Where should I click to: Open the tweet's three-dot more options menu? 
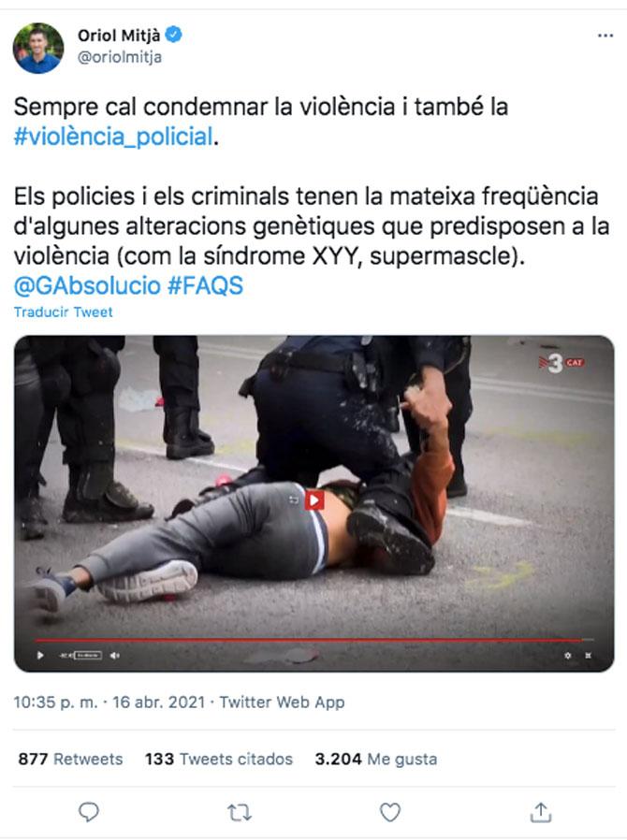click(x=605, y=36)
